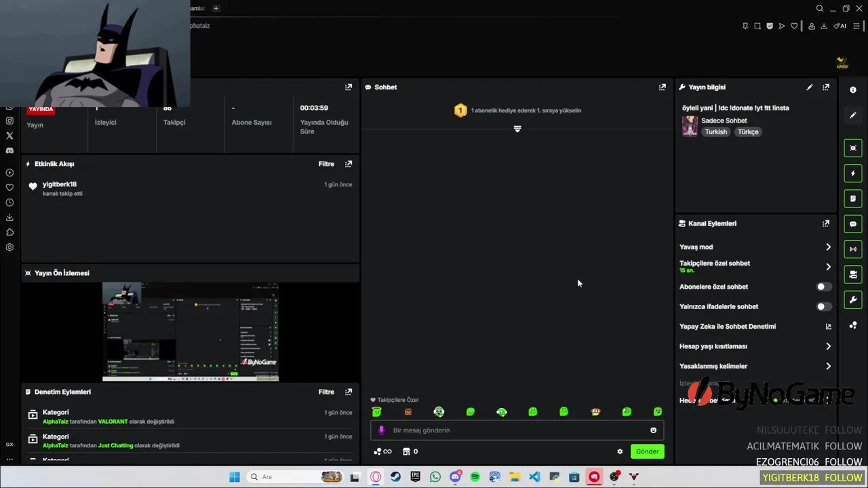The width and height of the screenshot is (868, 488).
Task: Click the VALORANT category change entry
Action: coord(190,417)
